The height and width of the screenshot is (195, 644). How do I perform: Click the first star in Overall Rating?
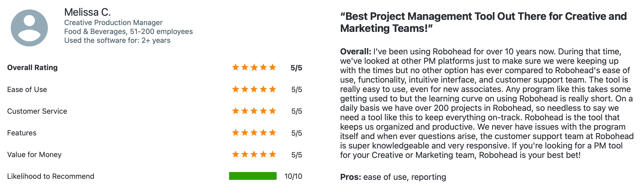coord(236,67)
